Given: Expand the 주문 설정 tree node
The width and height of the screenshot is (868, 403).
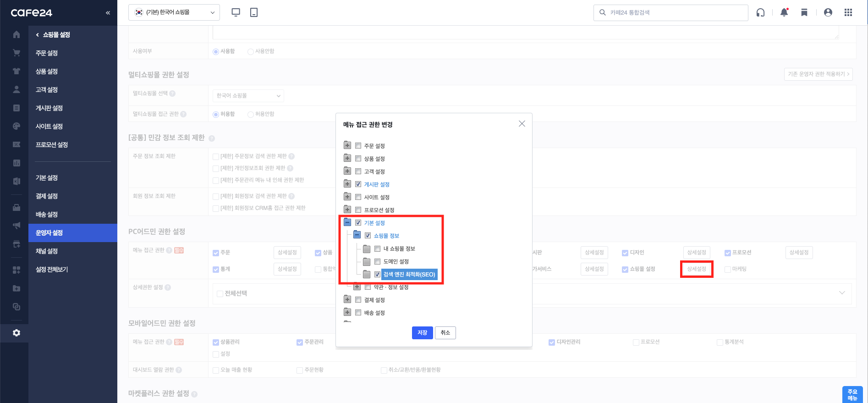Looking at the screenshot, I should coord(347,145).
